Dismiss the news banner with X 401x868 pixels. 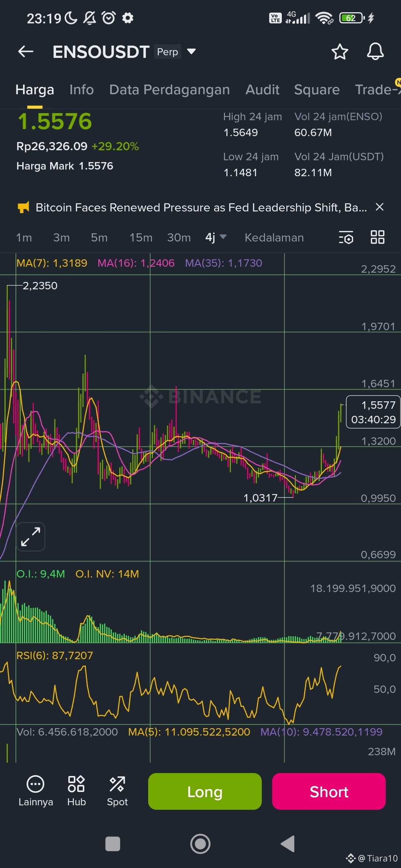point(379,207)
